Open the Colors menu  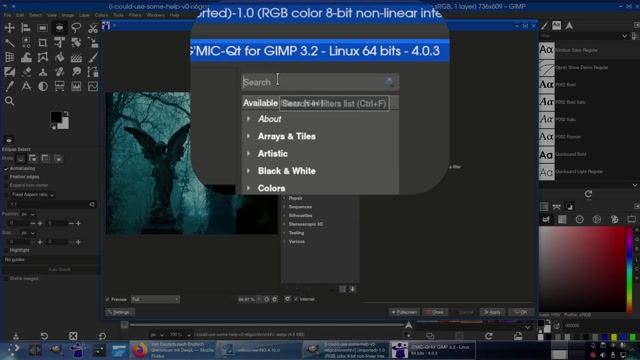[101, 15]
